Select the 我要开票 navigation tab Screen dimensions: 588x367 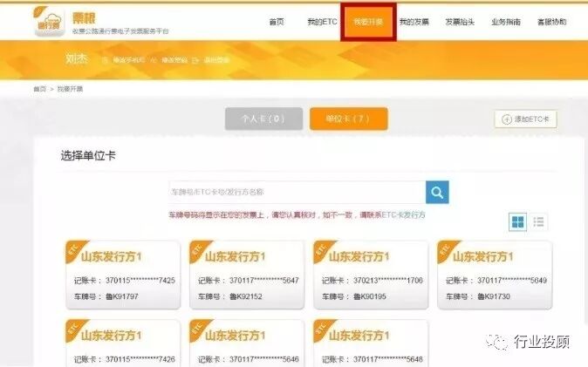pos(368,22)
